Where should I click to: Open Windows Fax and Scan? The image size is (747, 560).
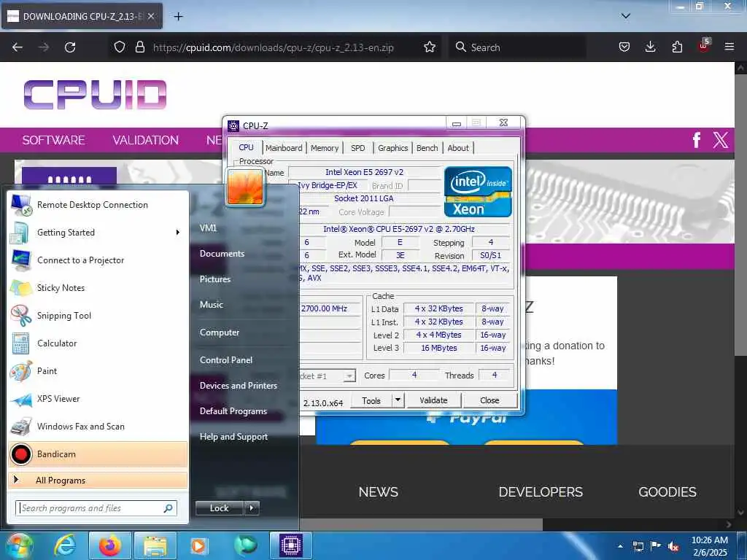(x=98, y=426)
